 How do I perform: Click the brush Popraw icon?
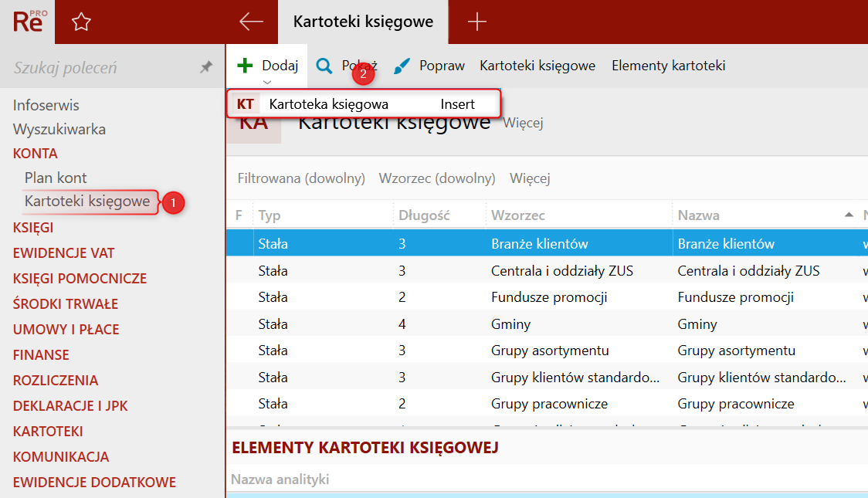[402, 66]
